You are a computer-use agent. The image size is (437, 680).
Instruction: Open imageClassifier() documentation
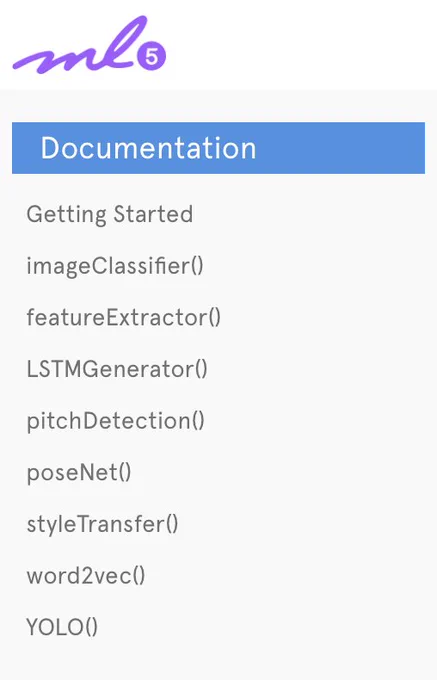[x=115, y=266]
